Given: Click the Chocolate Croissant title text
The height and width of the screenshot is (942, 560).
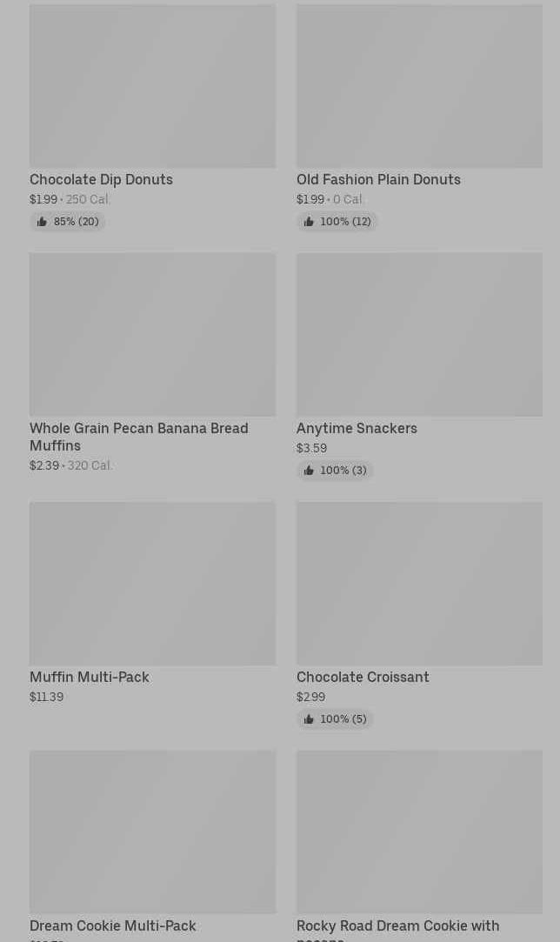Looking at the screenshot, I should 363,677.
